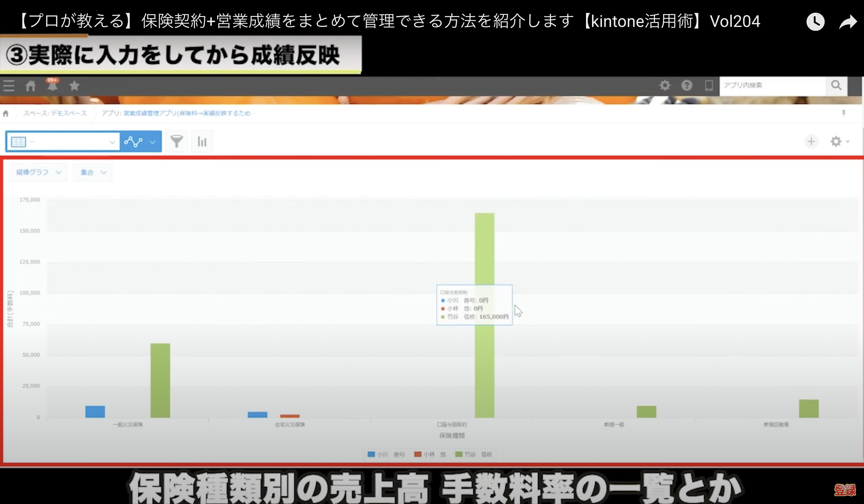Switch to mobile view icon
Screen dimensions: 864x504
(709, 85)
